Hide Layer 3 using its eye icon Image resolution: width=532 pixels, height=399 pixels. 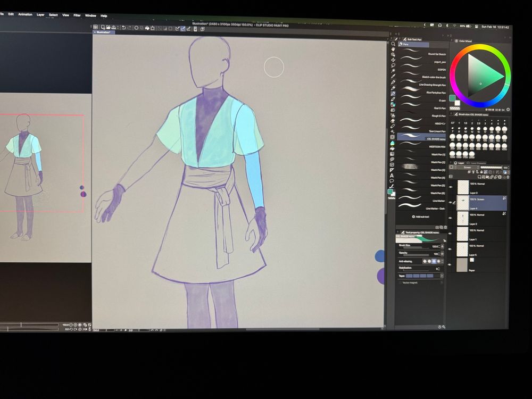pos(451,187)
